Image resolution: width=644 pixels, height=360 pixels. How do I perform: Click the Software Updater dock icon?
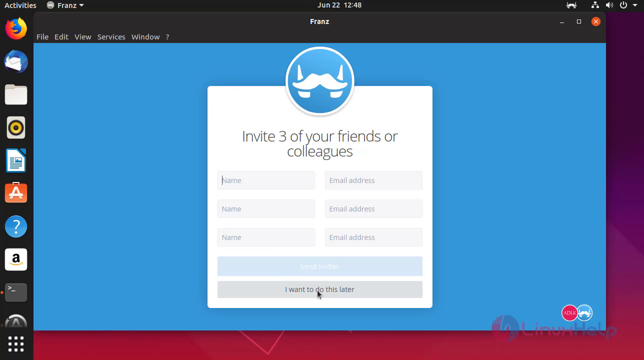point(16,321)
